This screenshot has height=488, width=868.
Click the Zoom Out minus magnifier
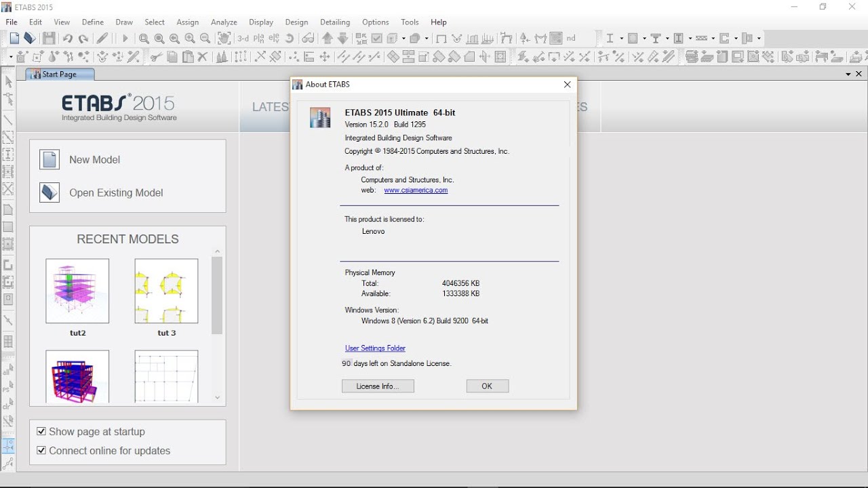(x=205, y=39)
